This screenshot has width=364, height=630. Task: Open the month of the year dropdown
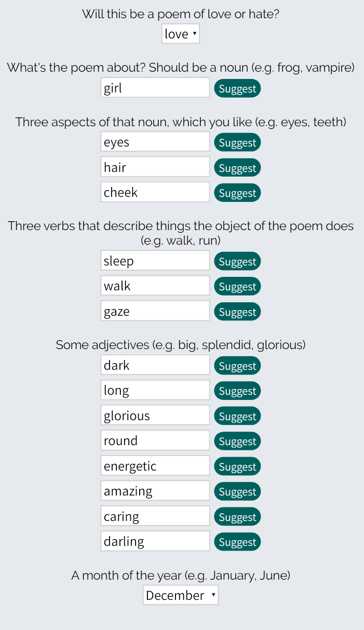coord(180,595)
